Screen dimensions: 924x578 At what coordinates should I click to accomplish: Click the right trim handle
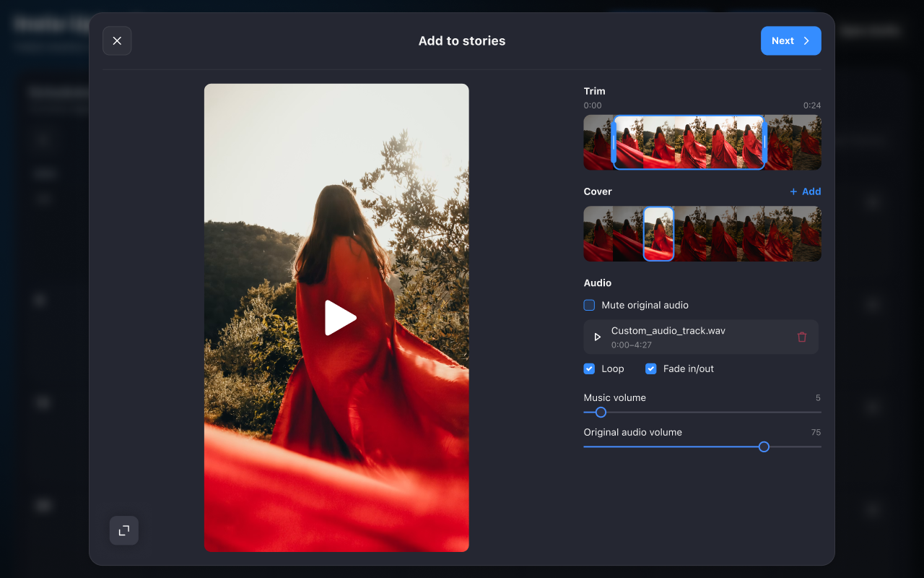(764, 142)
